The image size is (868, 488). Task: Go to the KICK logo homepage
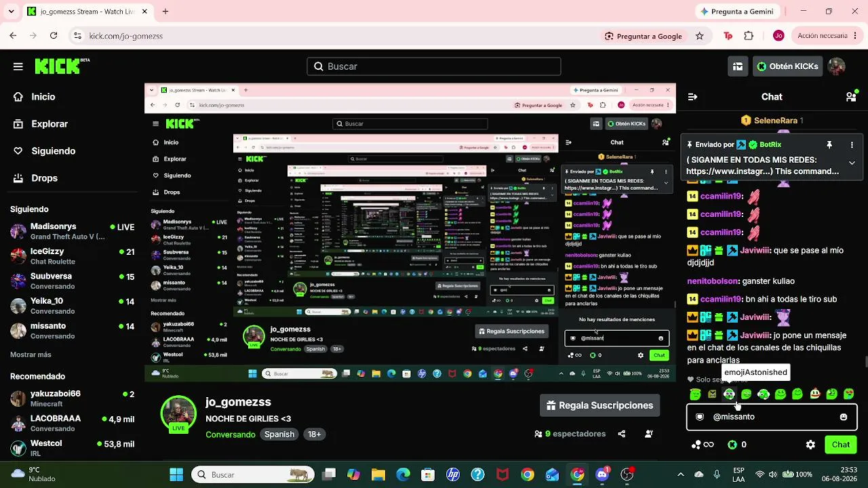pyautogui.click(x=62, y=66)
